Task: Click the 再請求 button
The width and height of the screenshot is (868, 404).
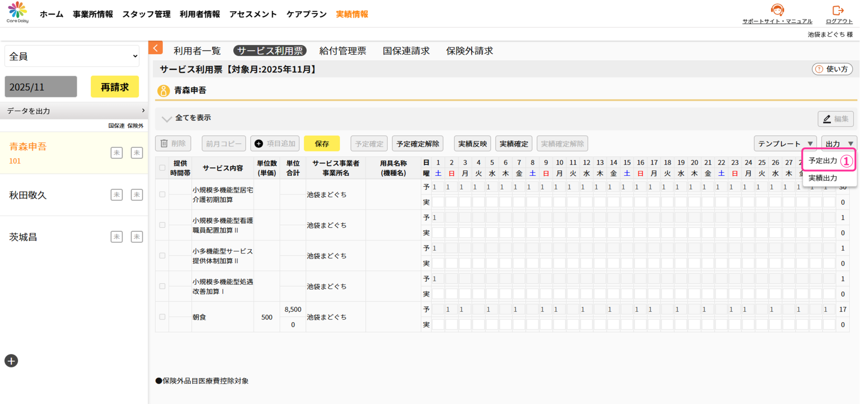Action: [114, 87]
